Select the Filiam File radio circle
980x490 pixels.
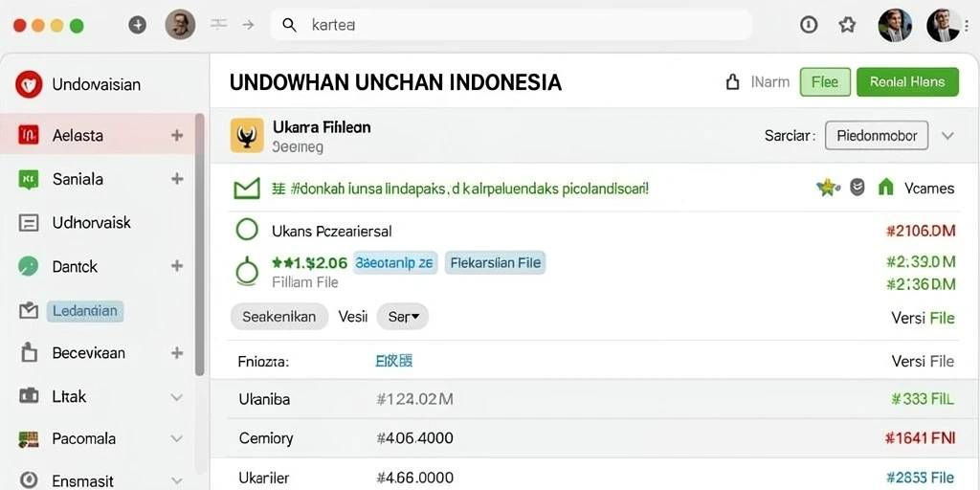247,271
